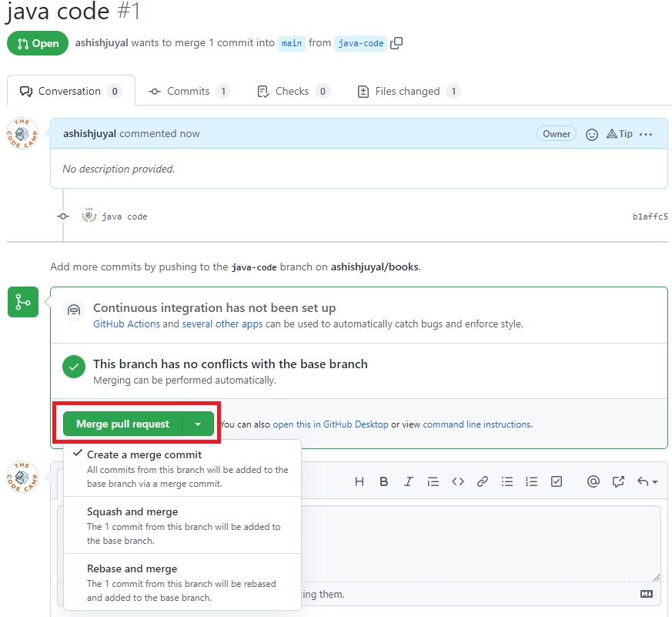Open the command line instructions link
This screenshot has width=672, height=617.
click(x=476, y=424)
